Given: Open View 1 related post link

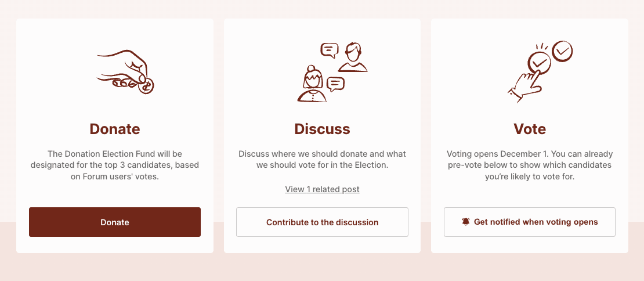Looking at the screenshot, I should tap(322, 189).
